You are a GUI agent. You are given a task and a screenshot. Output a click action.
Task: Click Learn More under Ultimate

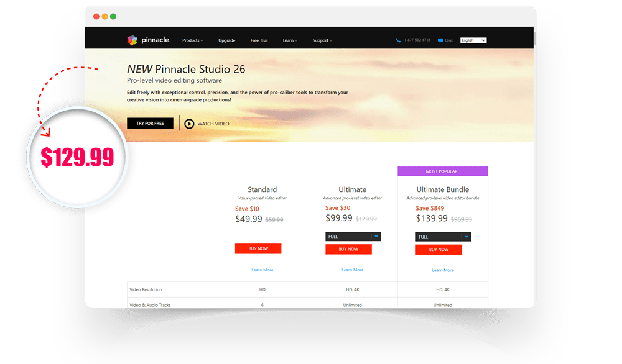pyautogui.click(x=352, y=270)
